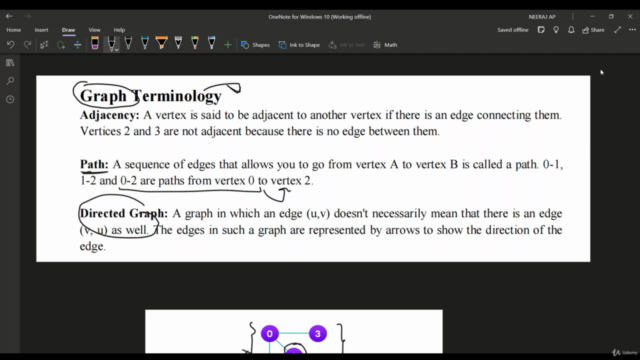Open the Shapes gallery
This screenshot has height=360, width=640.
255,45
